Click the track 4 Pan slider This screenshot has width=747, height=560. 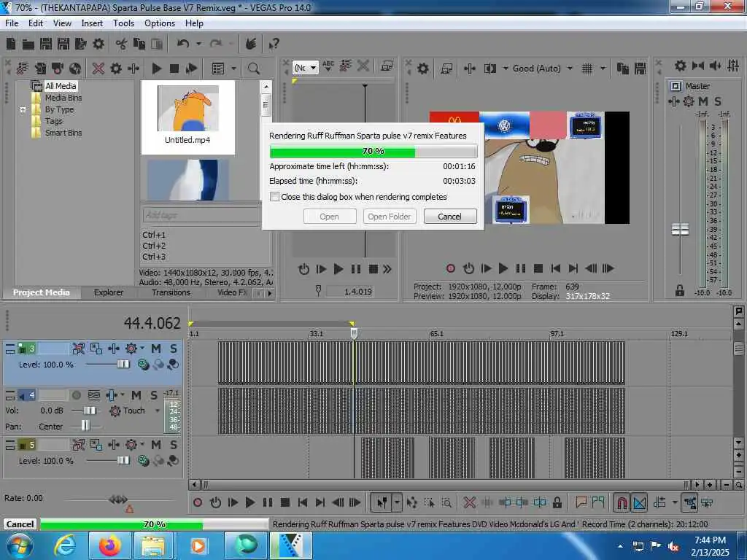[x=85, y=426]
